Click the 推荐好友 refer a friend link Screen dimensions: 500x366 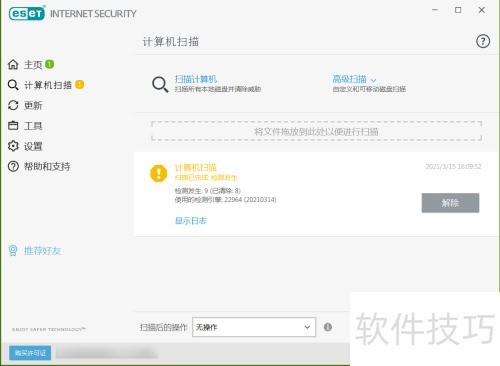pyautogui.click(x=42, y=251)
